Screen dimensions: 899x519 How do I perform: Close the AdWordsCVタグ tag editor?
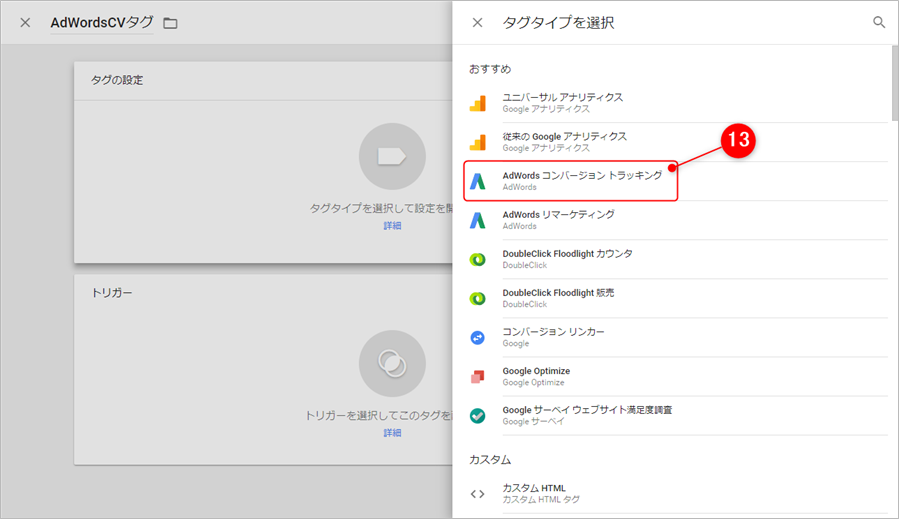pyautogui.click(x=25, y=23)
